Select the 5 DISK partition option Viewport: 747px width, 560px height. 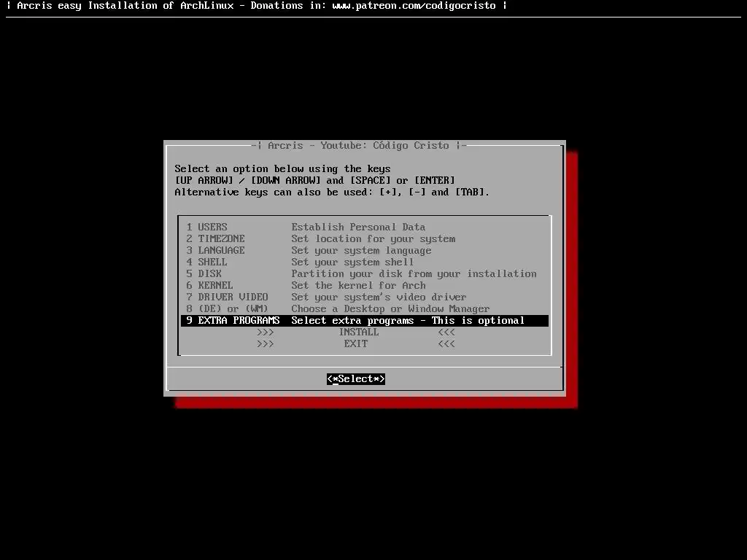coord(365,274)
